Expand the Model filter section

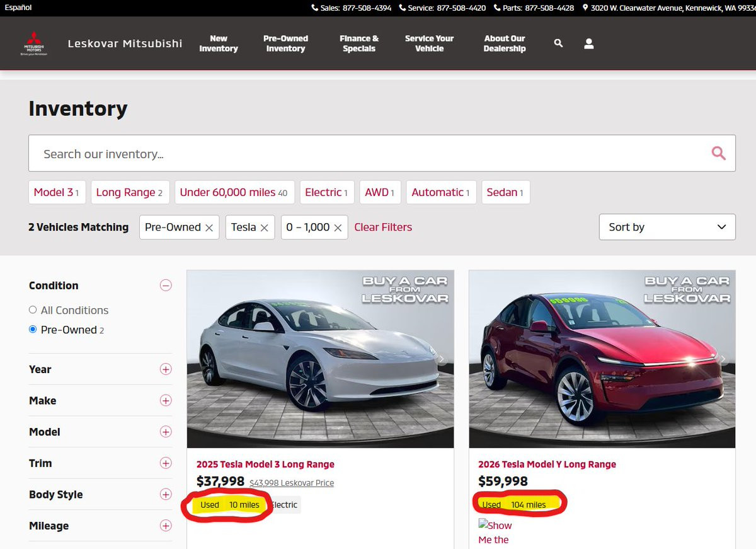[166, 432]
